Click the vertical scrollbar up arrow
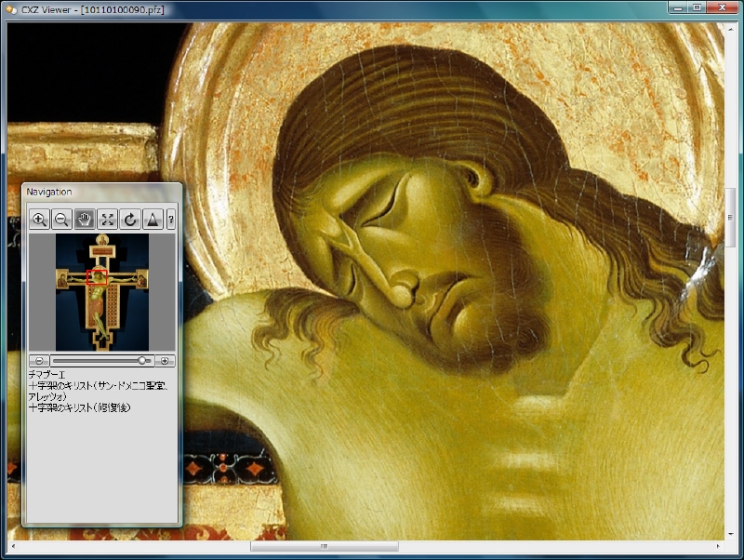The image size is (744, 560). (x=730, y=29)
